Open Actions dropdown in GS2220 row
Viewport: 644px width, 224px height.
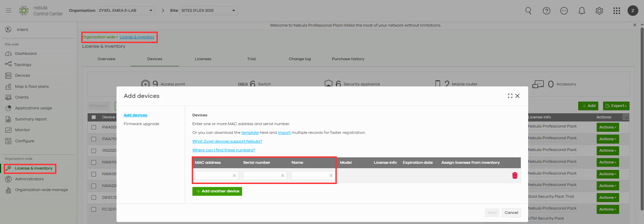(x=608, y=150)
